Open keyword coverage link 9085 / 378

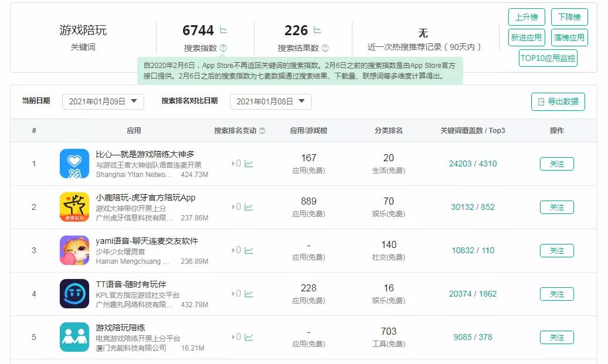tap(473, 337)
